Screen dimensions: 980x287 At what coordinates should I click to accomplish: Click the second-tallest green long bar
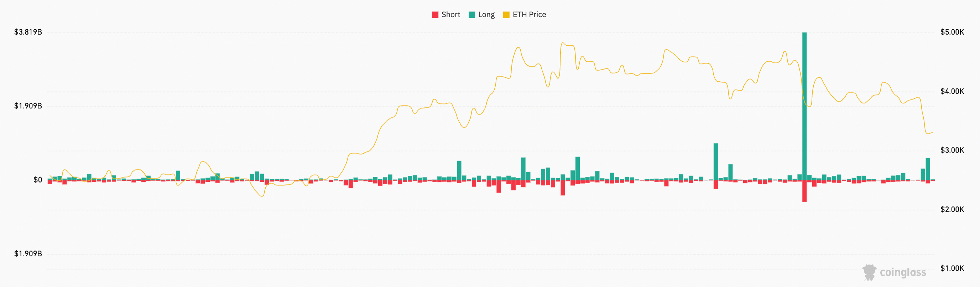(716, 162)
